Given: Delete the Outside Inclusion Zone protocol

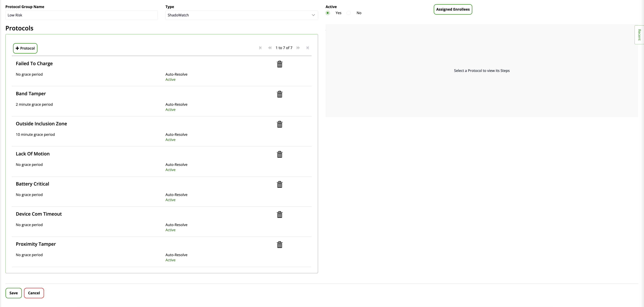Looking at the screenshot, I should pos(280,124).
